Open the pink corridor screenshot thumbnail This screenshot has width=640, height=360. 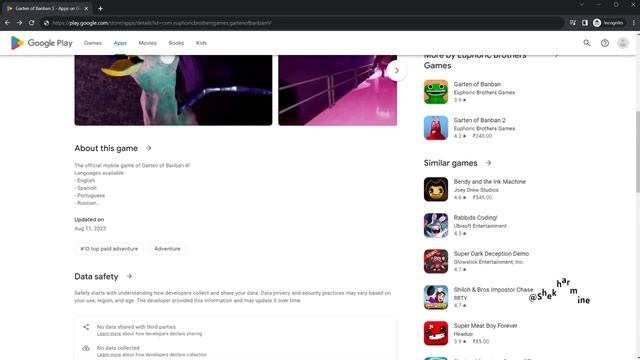click(x=337, y=90)
